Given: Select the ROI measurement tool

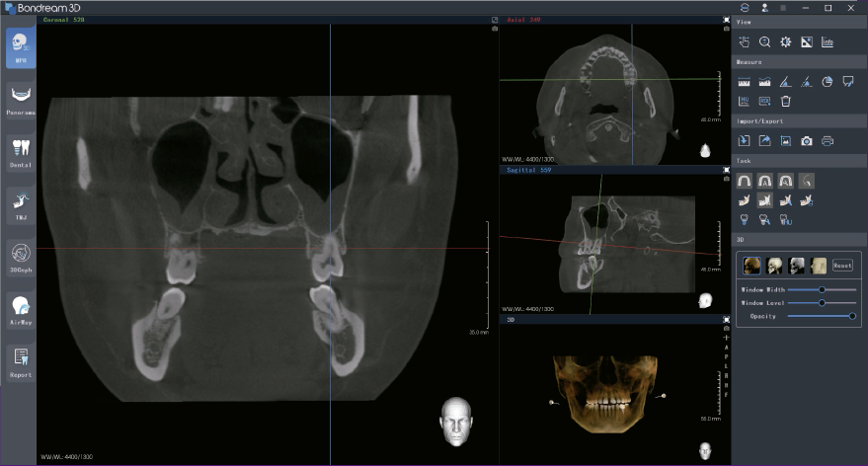Looking at the screenshot, I should pyautogui.click(x=764, y=102).
